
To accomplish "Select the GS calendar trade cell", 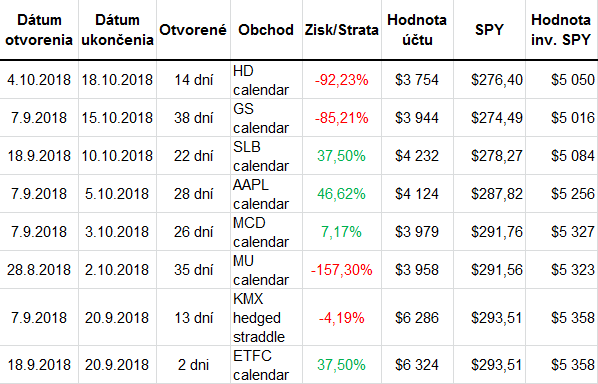I will point(266,118).
